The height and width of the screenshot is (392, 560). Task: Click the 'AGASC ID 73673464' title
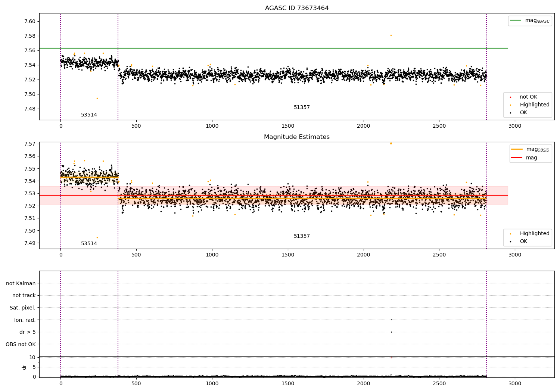coord(297,8)
